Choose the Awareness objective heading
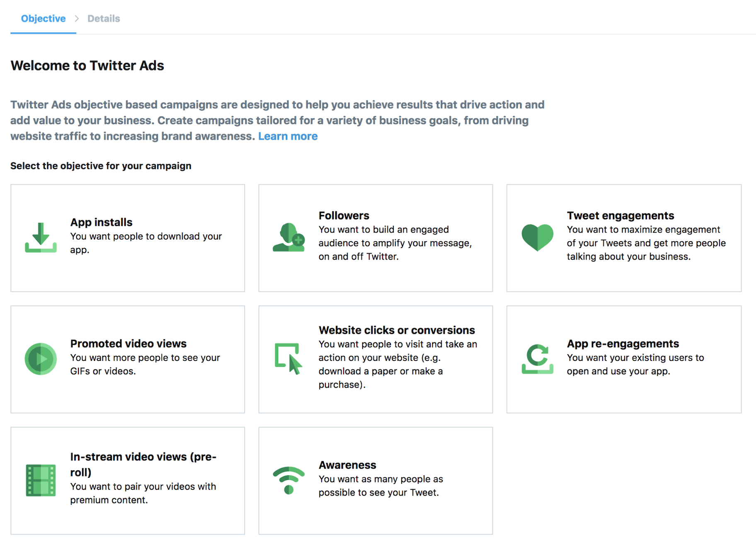 coord(347,465)
